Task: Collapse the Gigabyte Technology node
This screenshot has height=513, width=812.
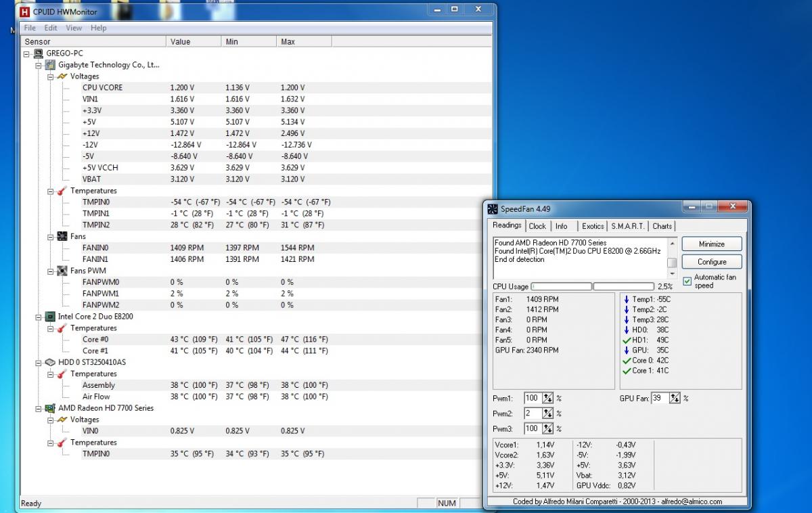Action: [39, 65]
